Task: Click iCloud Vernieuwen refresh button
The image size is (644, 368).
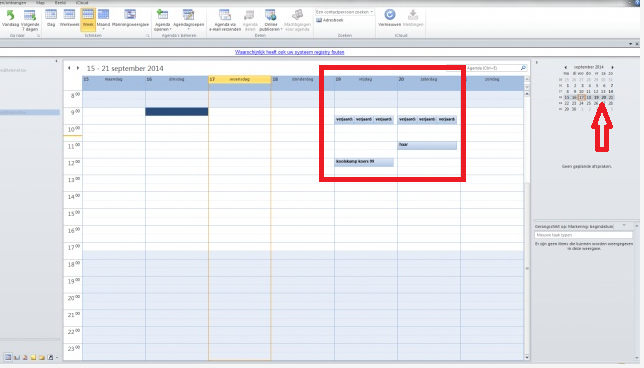Action: [389, 18]
